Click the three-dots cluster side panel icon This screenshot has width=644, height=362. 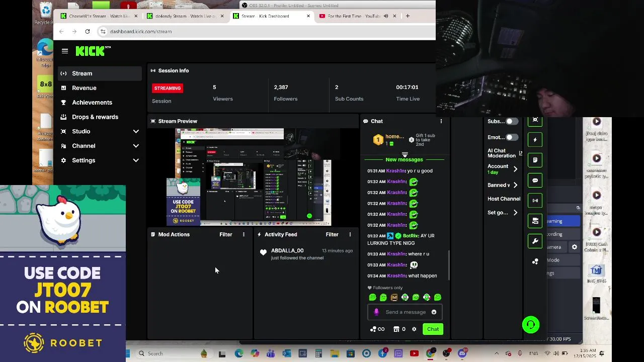pyautogui.click(x=535, y=261)
